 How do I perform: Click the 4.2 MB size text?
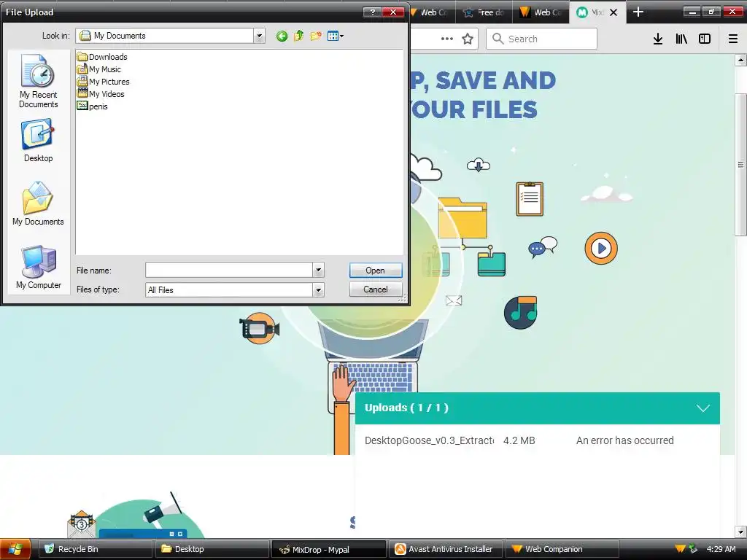[x=519, y=440]
